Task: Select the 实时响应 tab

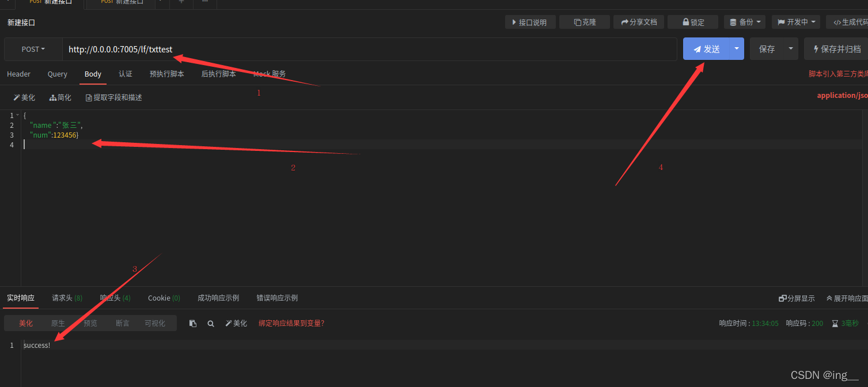Action: coord(21,298)
